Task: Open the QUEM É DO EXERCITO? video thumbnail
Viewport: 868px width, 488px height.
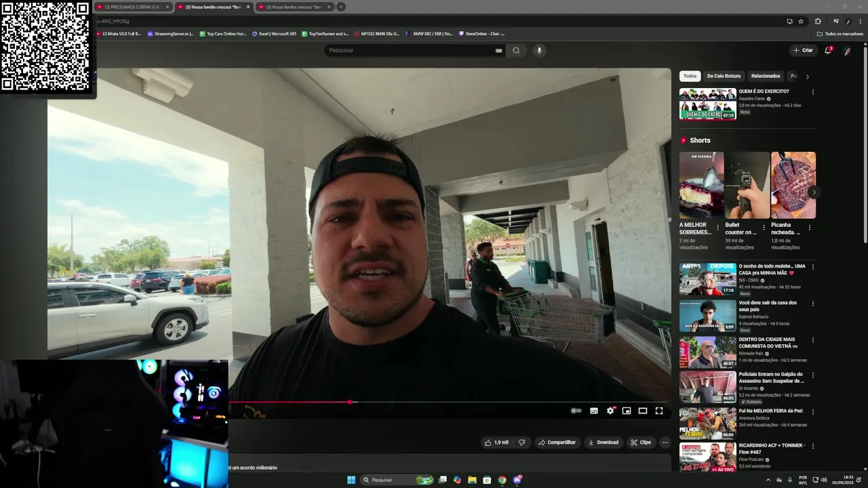Action: 707,104
